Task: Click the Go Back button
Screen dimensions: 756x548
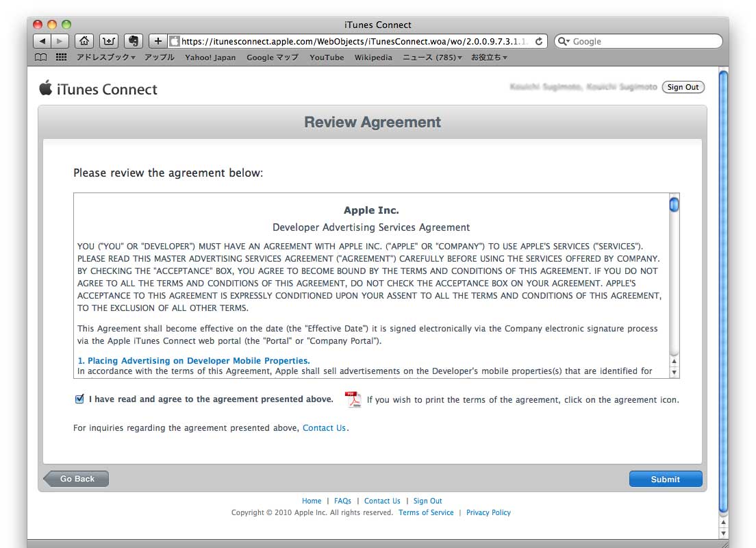Action: pos(76,479)
